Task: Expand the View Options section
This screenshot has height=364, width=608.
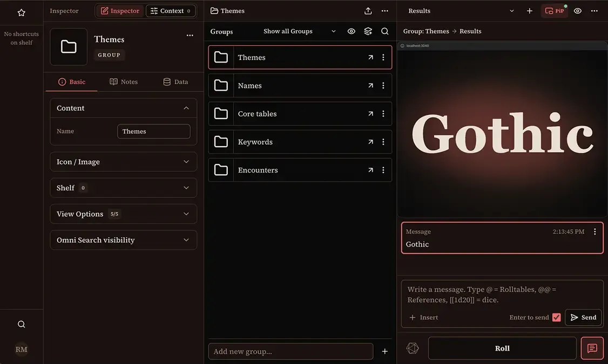Action: [123, 214]
